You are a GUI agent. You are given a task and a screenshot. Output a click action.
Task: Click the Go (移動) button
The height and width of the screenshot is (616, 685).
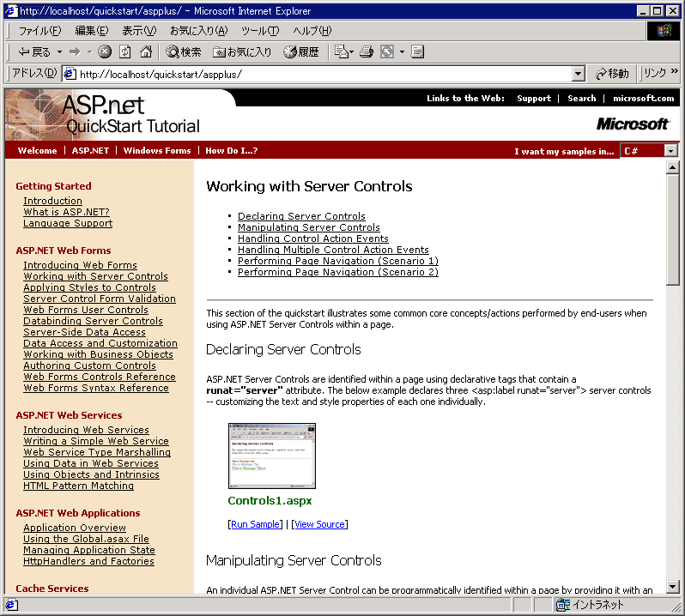613,74
